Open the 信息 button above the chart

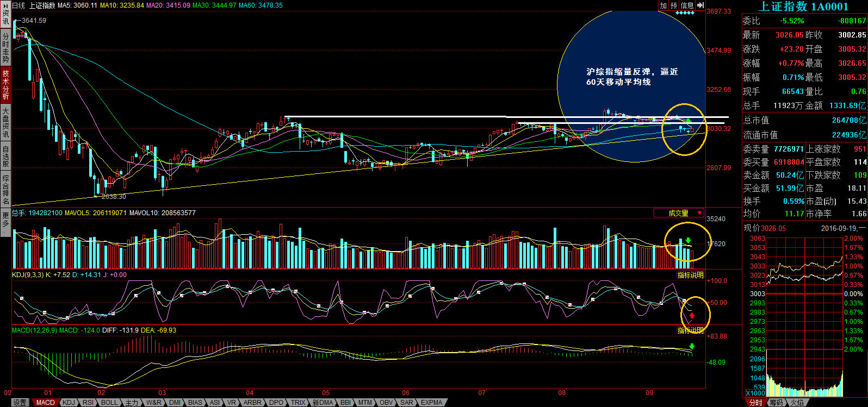(x=687, y=5)
